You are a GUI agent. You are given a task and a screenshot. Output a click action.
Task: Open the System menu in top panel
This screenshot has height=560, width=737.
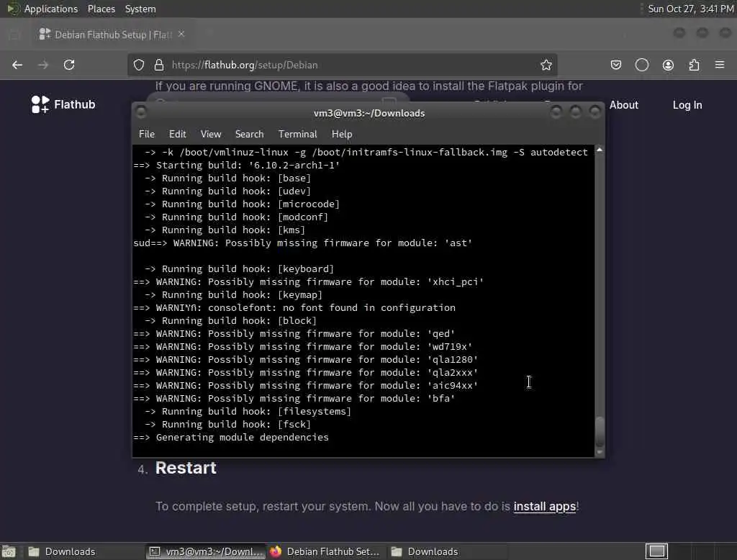tap(140, 9)
